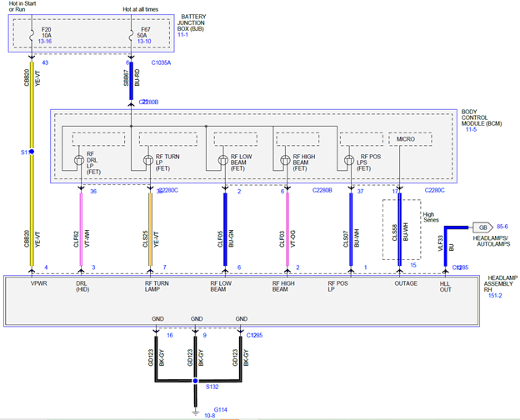This screenshot has width=520, height=420.
Task: Click the 'BODY CONTROL MODULE (BCM)' title
Action: (481, 117)
